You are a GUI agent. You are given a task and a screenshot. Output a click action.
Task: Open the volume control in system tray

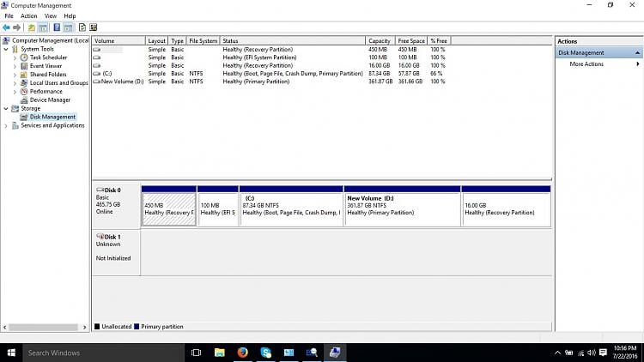tap(592, 353)
